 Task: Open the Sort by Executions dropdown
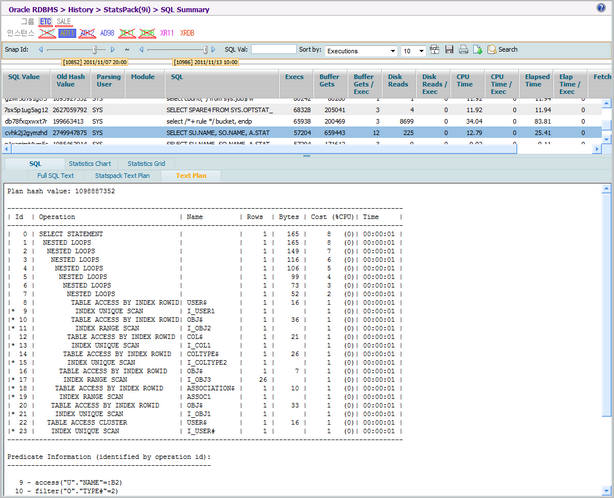pyautogui.click(x=361, y=51)
